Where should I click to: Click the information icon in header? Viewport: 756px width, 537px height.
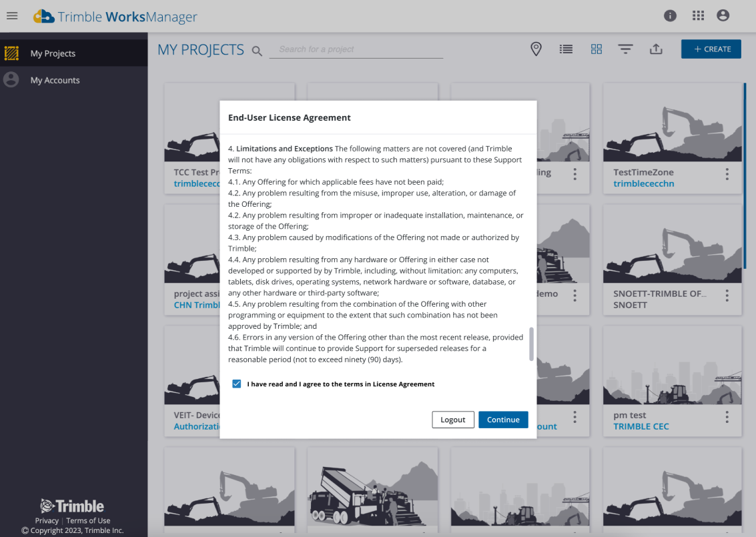(670, 16)
